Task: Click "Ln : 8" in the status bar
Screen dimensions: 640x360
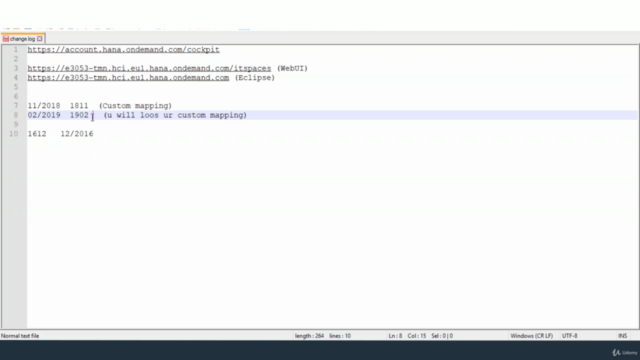Action: click(395, 336)
